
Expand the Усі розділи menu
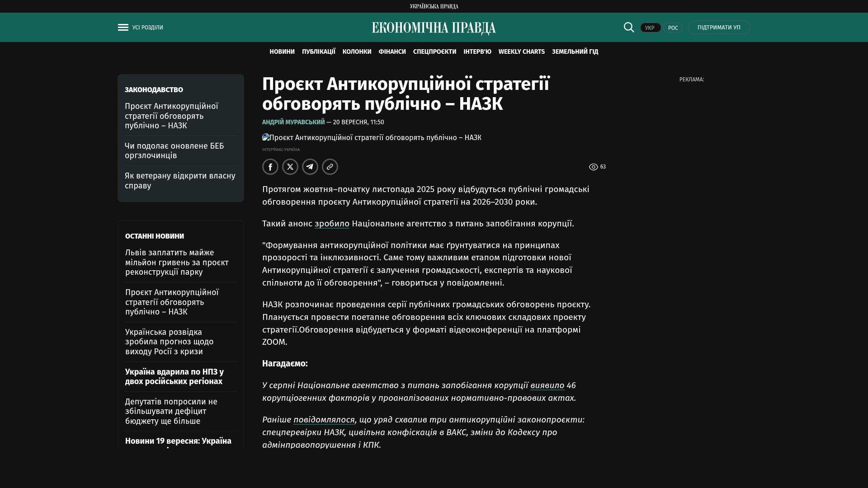[x=147, y=28]
